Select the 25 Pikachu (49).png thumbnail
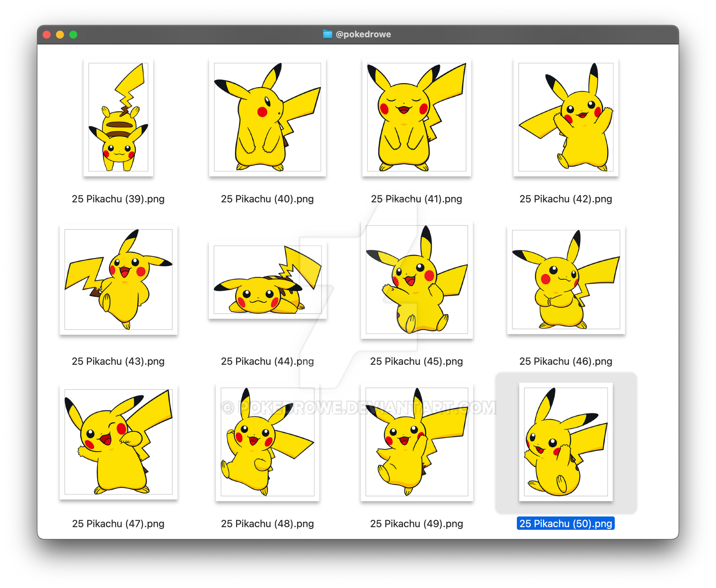This screenshot has height=588, width=716. (x=417, y=442)
